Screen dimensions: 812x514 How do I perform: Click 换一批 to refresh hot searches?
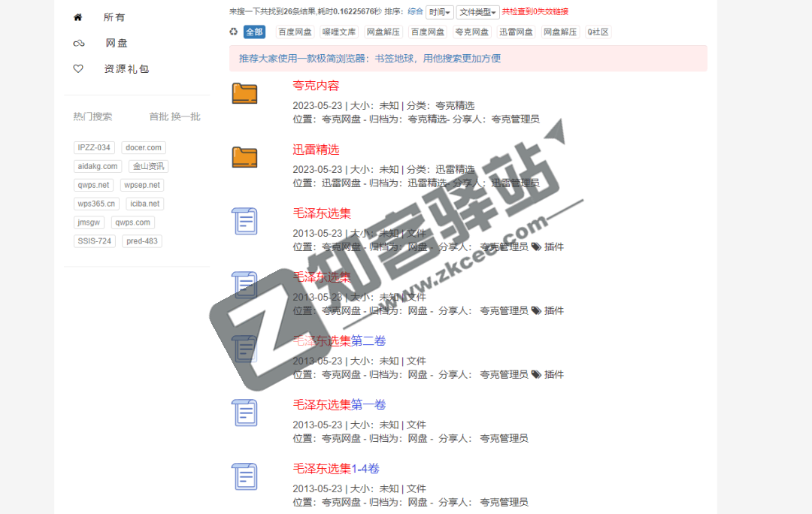pyautogui.click(x=186, y=116)
